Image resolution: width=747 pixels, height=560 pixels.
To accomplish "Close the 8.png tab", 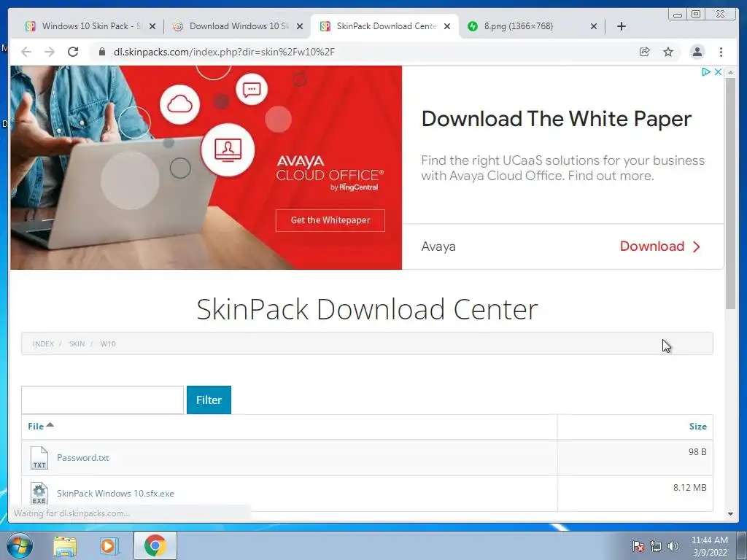I will 594,27.
